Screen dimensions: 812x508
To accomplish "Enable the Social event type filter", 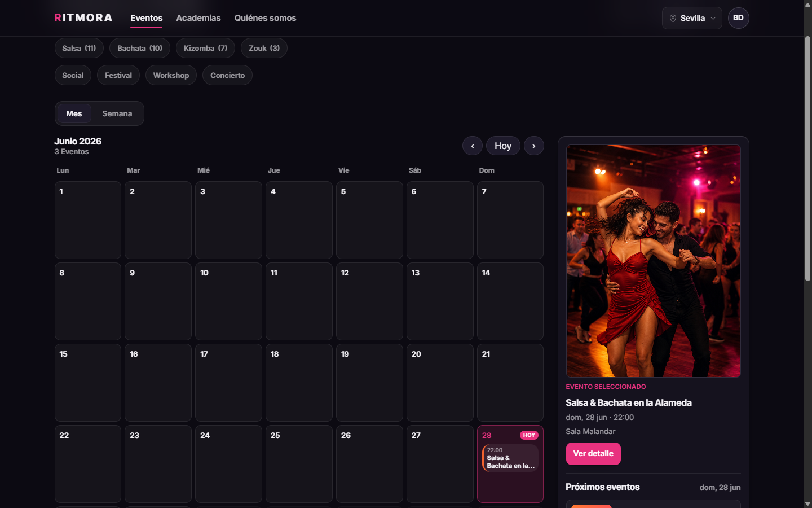I will [x=73, y=75].
